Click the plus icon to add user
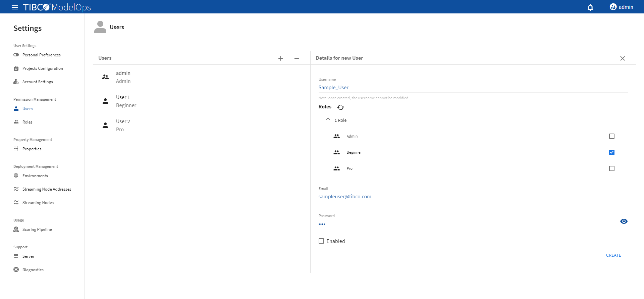Viewport: 644px width, 299px height. [x=280, y=58]
